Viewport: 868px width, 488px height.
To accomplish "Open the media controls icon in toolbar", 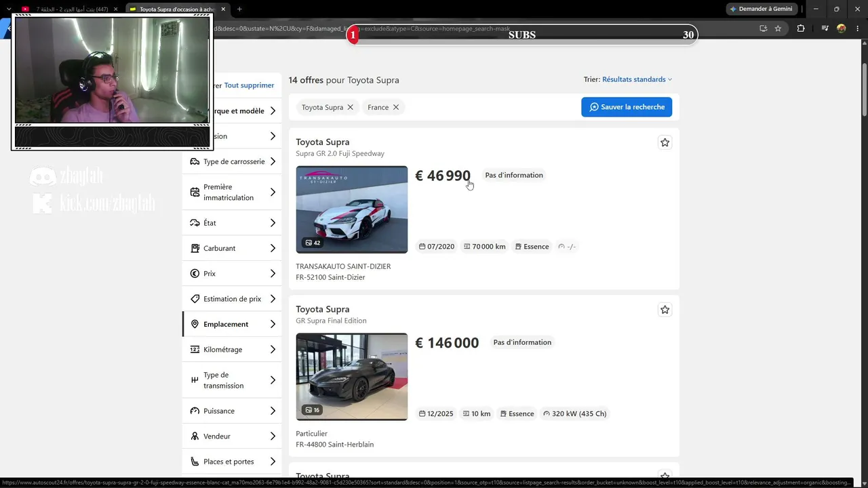I will point(825,28).
